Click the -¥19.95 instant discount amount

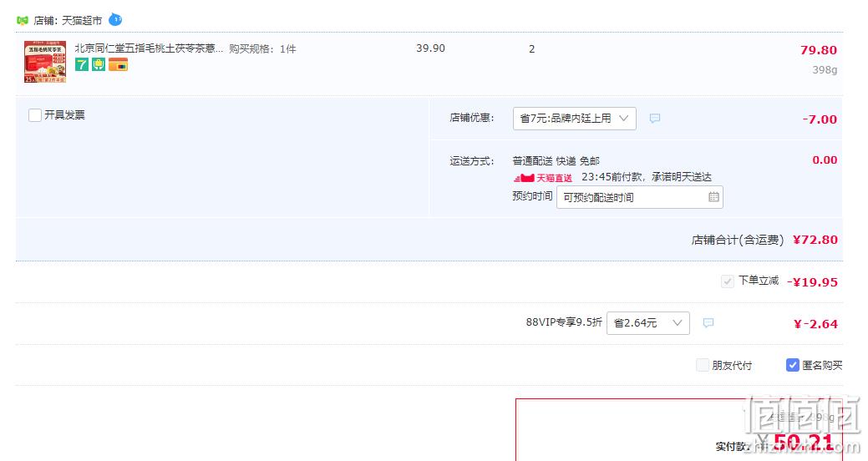[x=812, y=282]
